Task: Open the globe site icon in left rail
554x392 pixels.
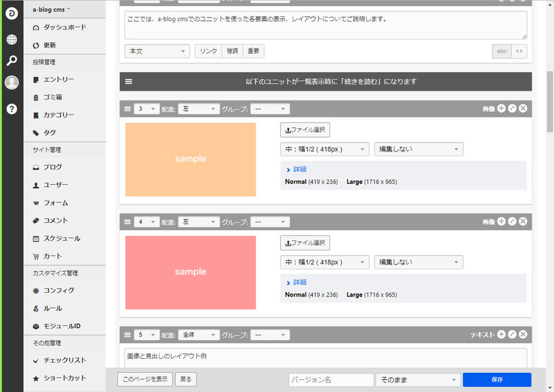Action: tap(11, 40)
